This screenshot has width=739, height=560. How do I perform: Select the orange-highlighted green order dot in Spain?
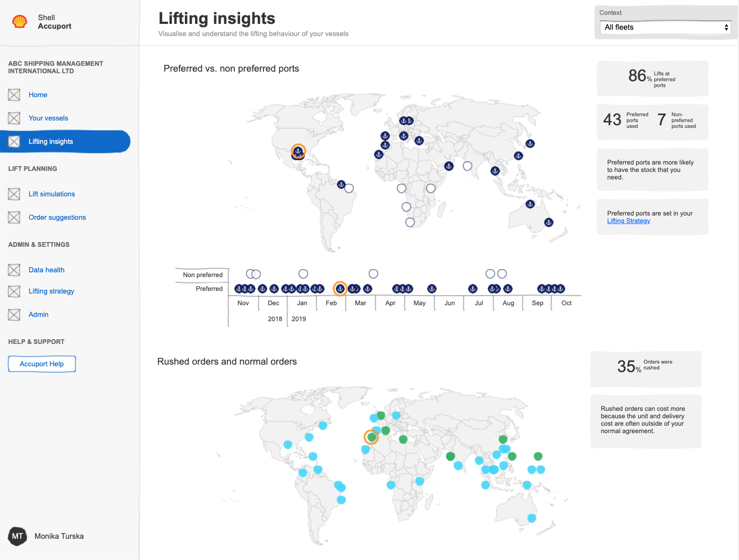[x=371, y=437]
